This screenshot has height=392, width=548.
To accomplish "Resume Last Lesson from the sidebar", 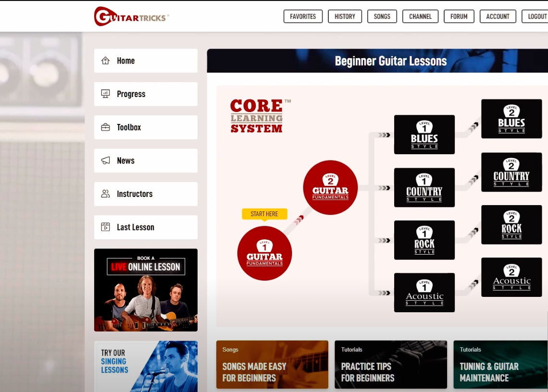I will pos(146,227).
